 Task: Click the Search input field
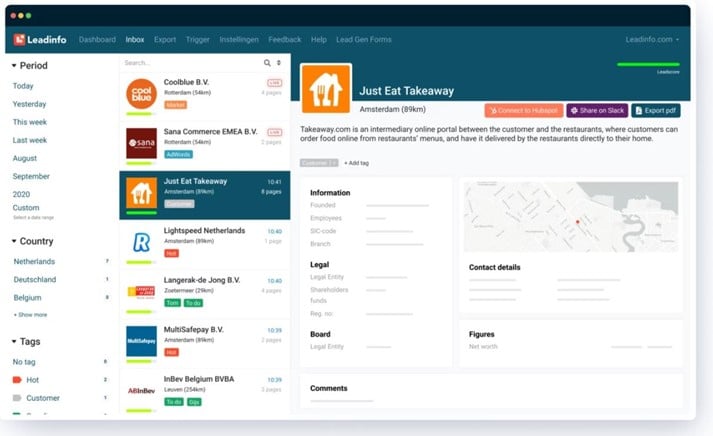(191, 63)
